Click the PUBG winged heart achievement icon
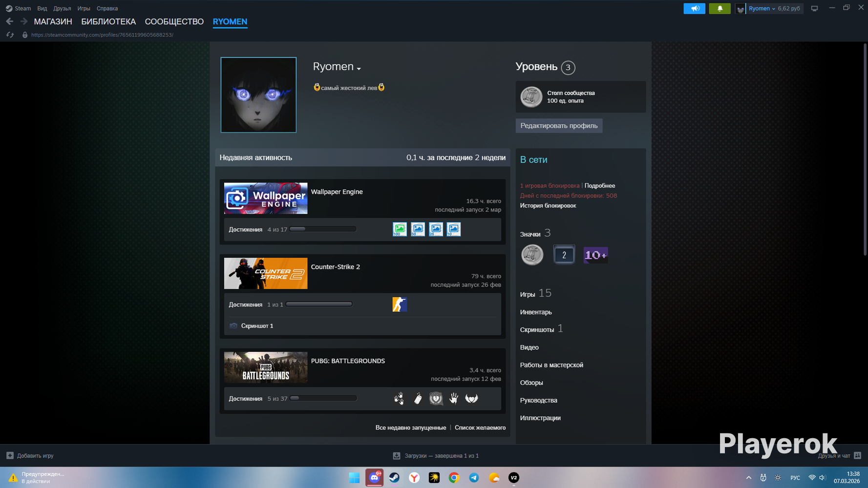This screenshot has height=488, width=868. point(471,399)
